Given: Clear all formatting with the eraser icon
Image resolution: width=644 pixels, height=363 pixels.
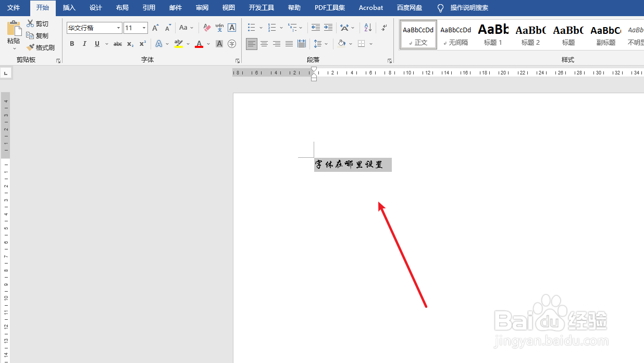Looking at the screenshot, I should coord(207,28).
